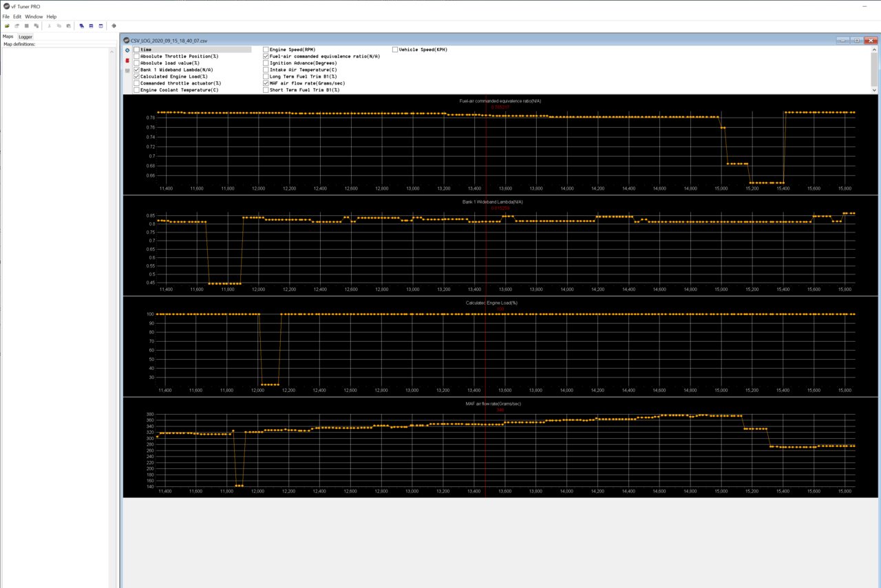Enable Absolute load value(%) checkbox
This screenshot has width=881, height=588.
tap(136, 63)
